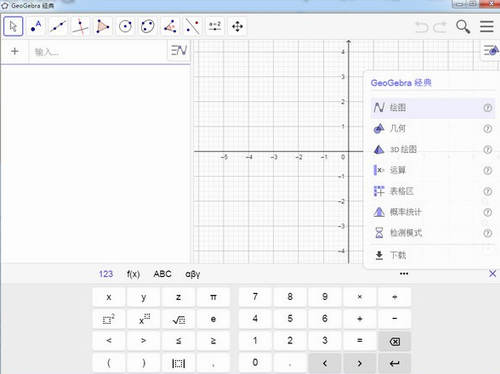The image size is (500, 374).
Task: Tap the absolute value key
Action: [x=179, y=363]
